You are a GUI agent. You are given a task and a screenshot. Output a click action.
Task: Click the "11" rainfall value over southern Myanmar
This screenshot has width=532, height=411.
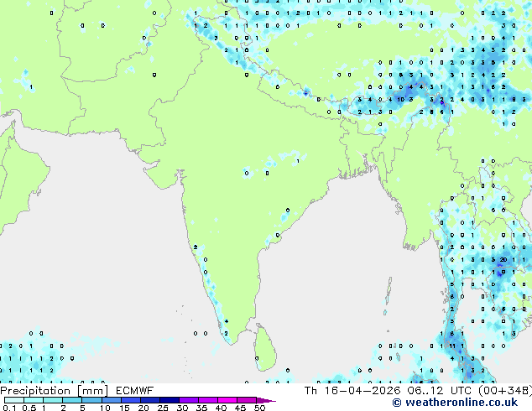tap(452, 346)
